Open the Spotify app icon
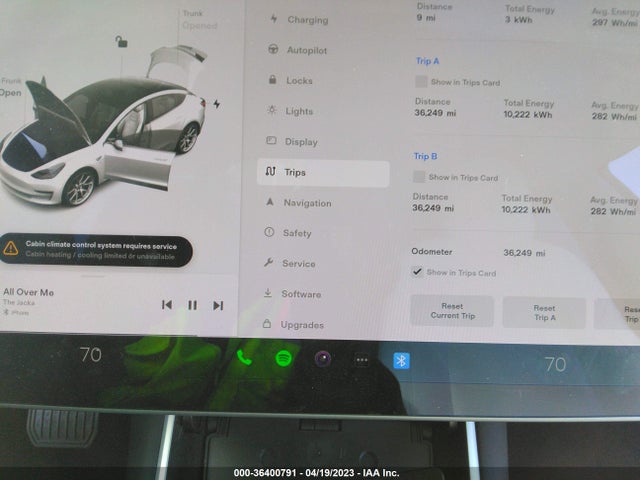This screenshot has width=640, height=480. pos(283,358)
